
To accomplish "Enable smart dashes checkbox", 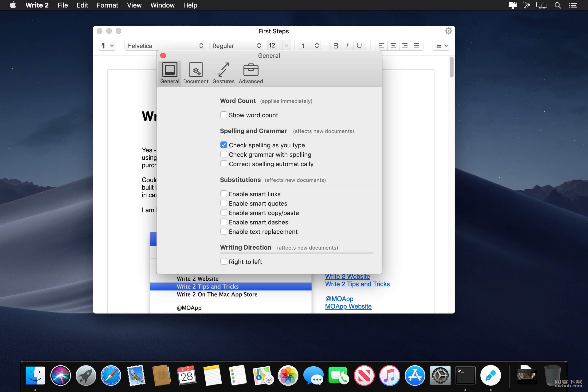I will click(223, 222).
